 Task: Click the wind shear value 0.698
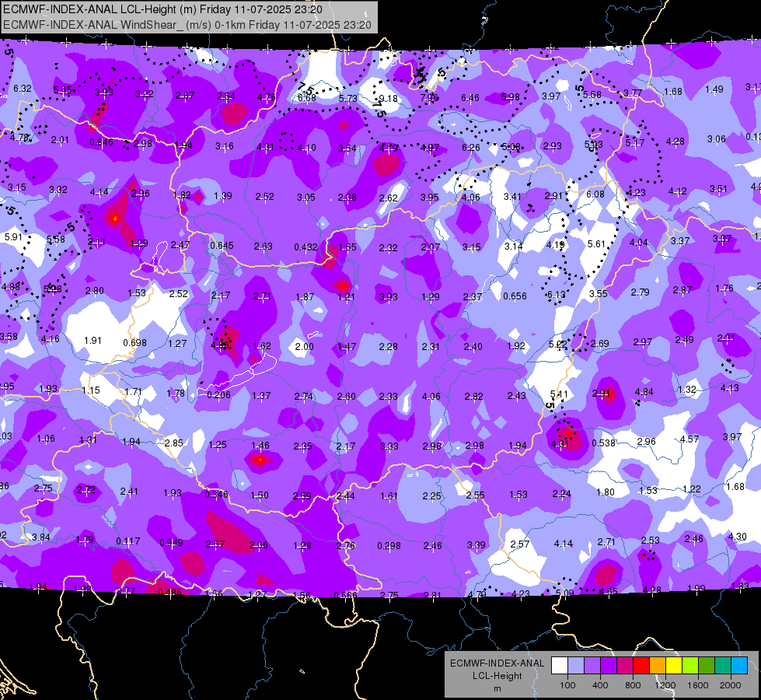(135, 342)
